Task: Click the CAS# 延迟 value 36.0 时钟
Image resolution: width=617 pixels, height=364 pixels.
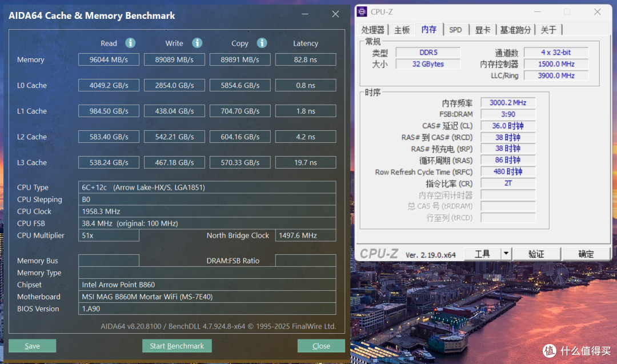Action: (508, 126)
